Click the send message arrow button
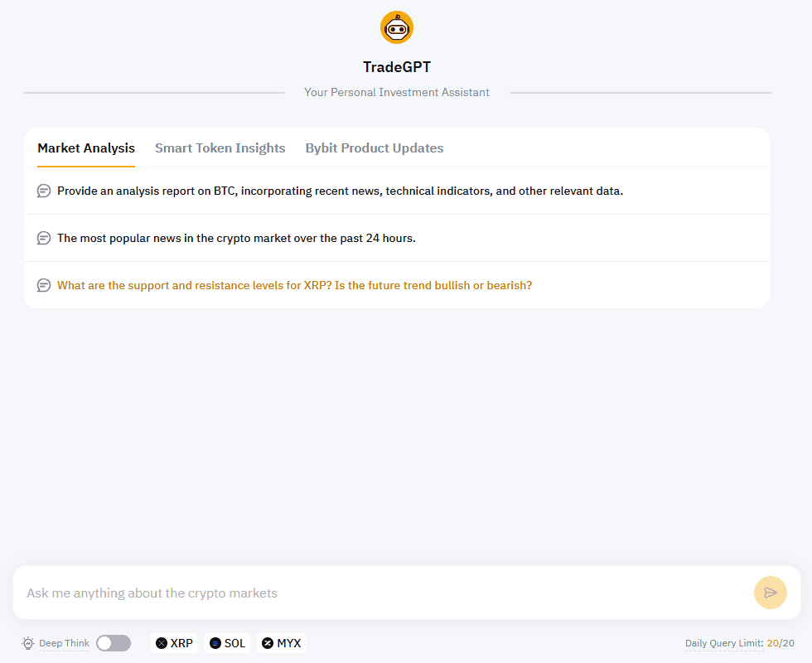Image resolution: width=812 pixels, height=663 pixels. coord(770,593)
